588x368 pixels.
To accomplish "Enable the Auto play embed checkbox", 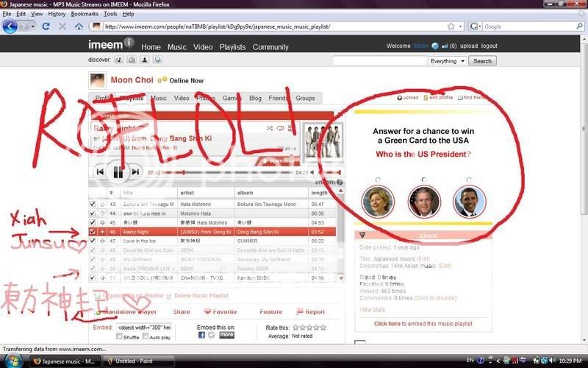I will (x=146, y=336).
